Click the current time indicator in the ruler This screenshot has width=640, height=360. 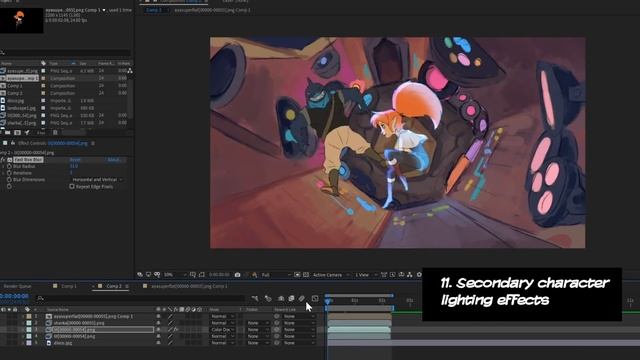(x=328, y=301)
